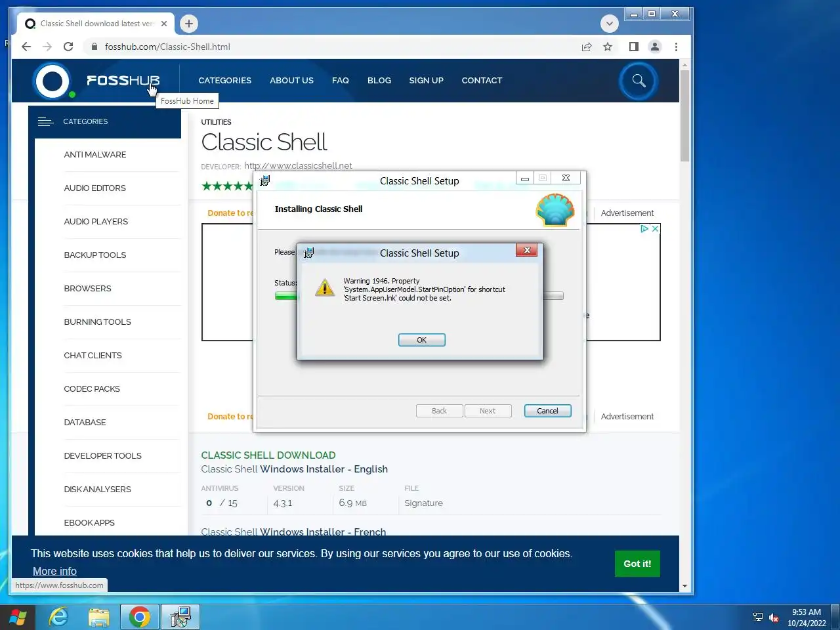Screen dimensions: 840x630
Task: Open the BLOG nav item
Action: (379, 80)
